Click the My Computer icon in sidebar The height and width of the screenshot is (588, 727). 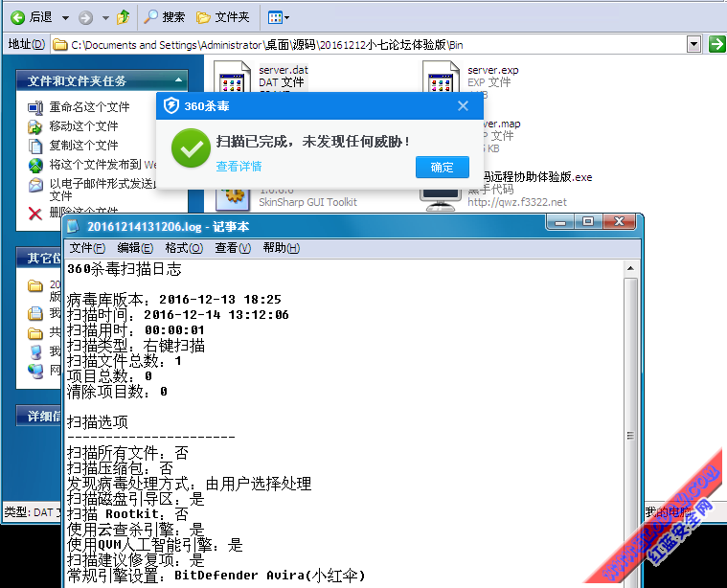(x=35, y=352)
